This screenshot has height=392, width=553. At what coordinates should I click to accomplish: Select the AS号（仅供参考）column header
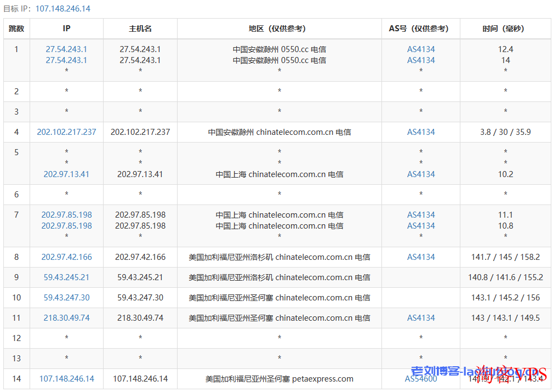coord(420,29)
